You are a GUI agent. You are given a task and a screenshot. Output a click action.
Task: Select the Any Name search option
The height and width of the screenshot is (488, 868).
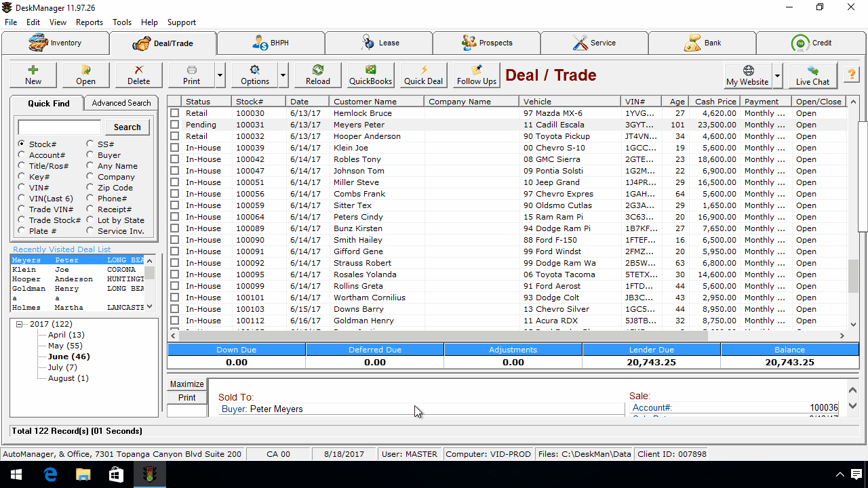tap(90, 166)
